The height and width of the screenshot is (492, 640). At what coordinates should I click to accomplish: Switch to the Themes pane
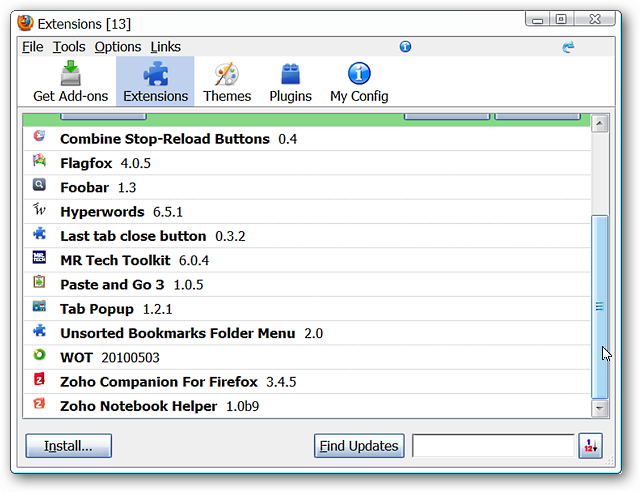pyautogui.click(x=227, y=82)
